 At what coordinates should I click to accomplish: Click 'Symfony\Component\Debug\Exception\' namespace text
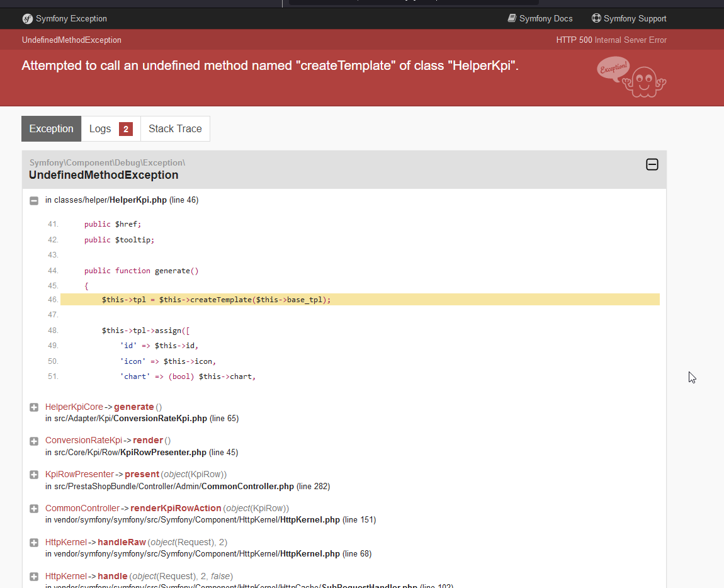(107, 162)
